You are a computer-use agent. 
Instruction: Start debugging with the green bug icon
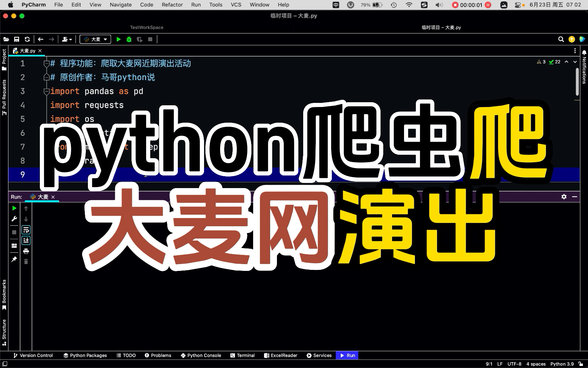(x=129, y=39)
